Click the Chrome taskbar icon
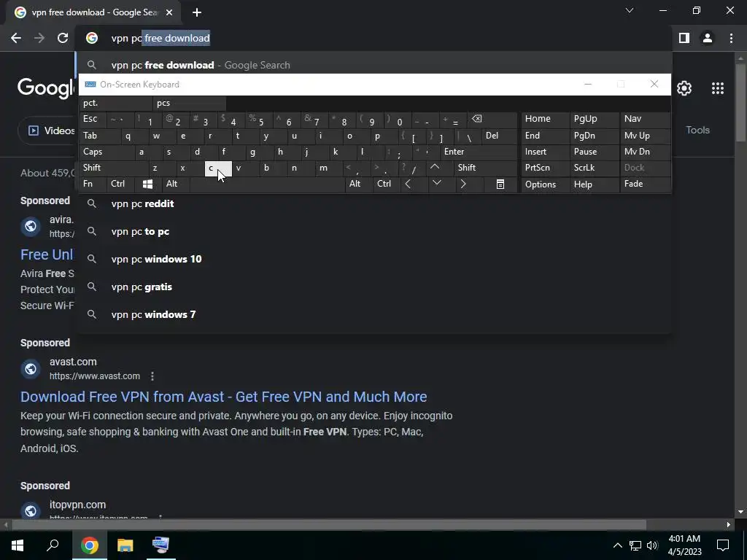The image size is (747, 560). 90,545
